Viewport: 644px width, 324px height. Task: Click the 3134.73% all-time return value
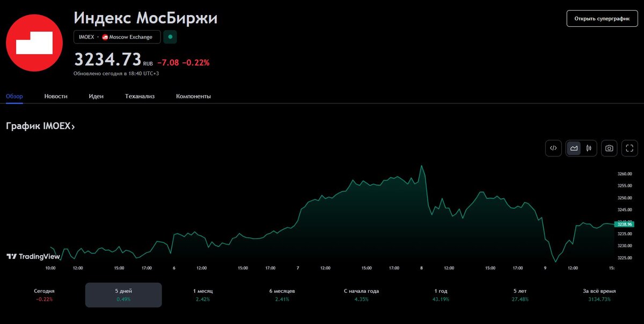coord(599,299)
